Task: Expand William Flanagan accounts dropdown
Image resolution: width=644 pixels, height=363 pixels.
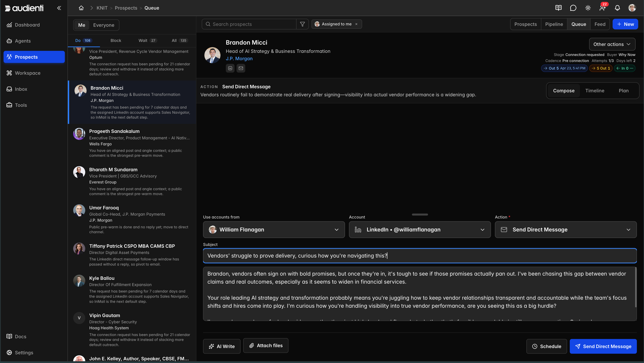Action: tap(274, 229)
